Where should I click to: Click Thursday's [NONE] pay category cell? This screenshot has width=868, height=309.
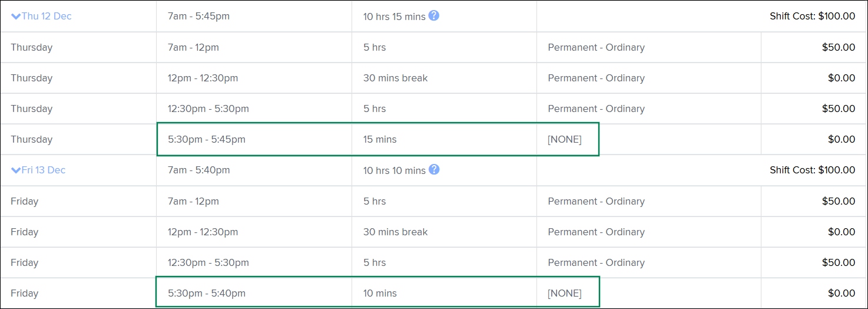[x=564, y=140]
